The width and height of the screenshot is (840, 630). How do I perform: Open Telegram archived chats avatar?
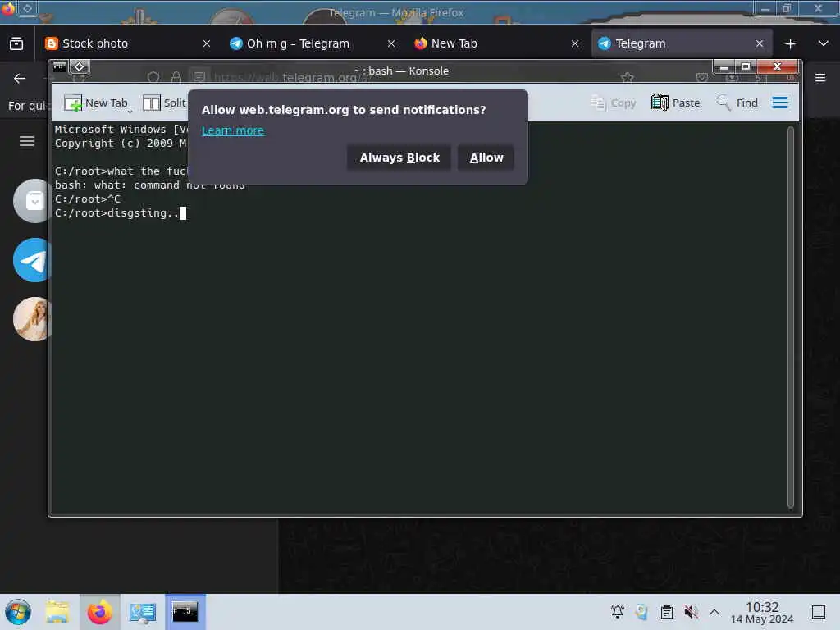32,201
